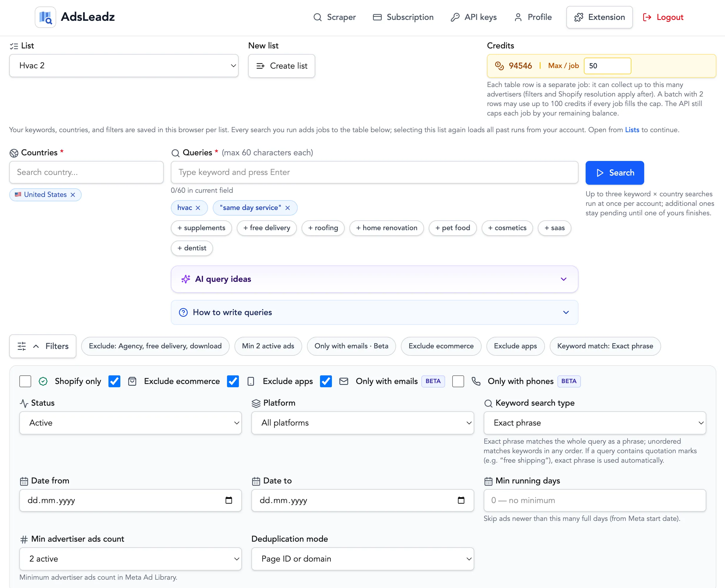725x588 pixels.
Task: Open the Platform dropdown
Action: pyautogui.click(x=362, y=423)
